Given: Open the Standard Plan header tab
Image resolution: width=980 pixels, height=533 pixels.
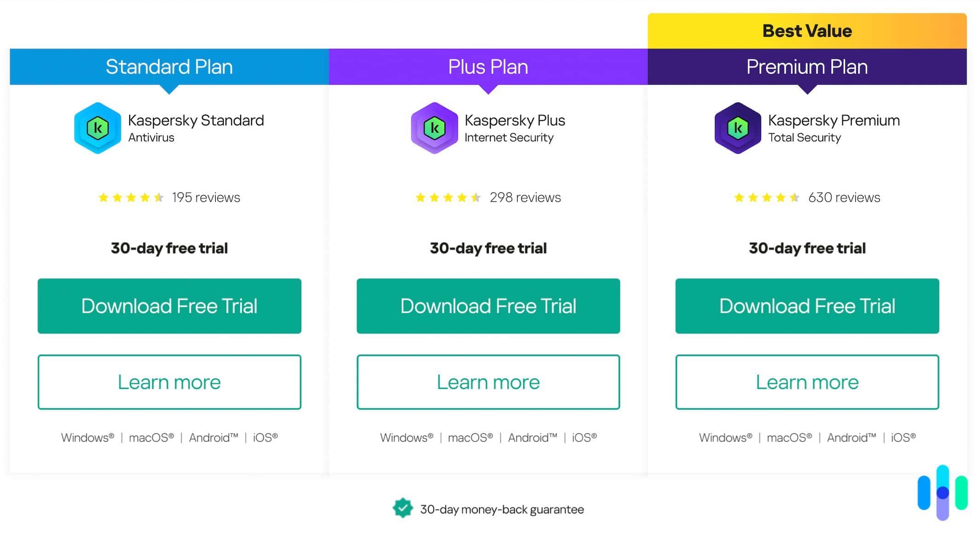Looking at the screenshot, I should tap(169, 67).
